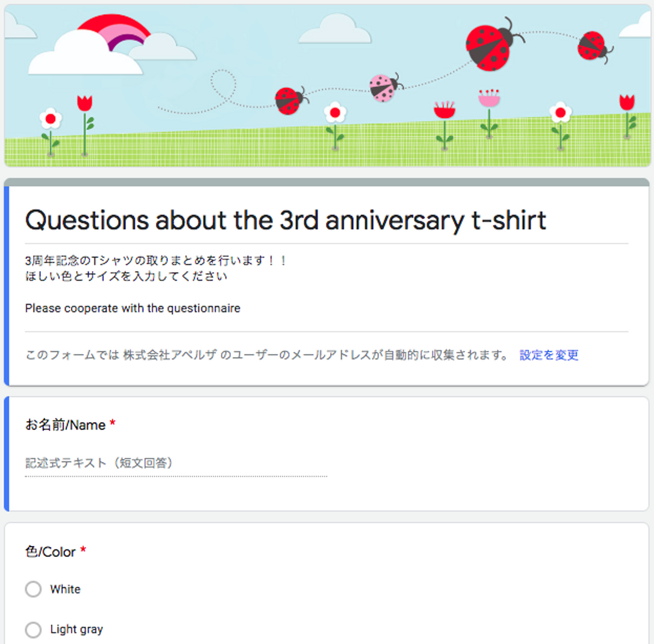Click the short-answer text field under Name
The width and height of the screenshot is (654, 644).
[x=176, y=463]
